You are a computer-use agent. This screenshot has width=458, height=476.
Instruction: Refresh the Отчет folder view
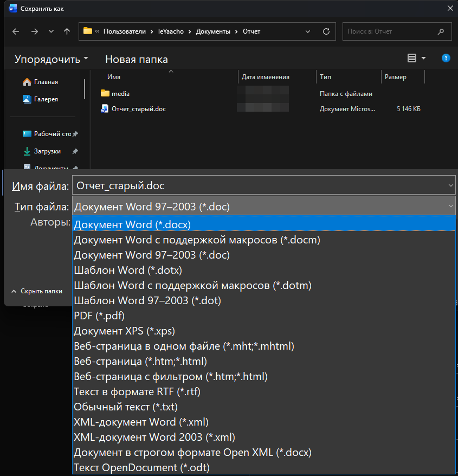coord(326,31)
